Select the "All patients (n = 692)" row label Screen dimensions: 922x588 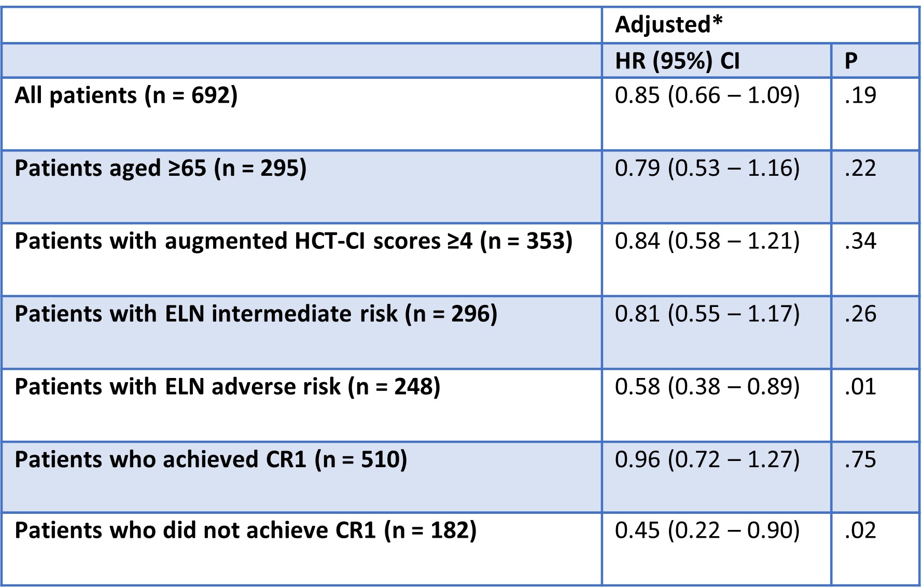tap(126, 95)
